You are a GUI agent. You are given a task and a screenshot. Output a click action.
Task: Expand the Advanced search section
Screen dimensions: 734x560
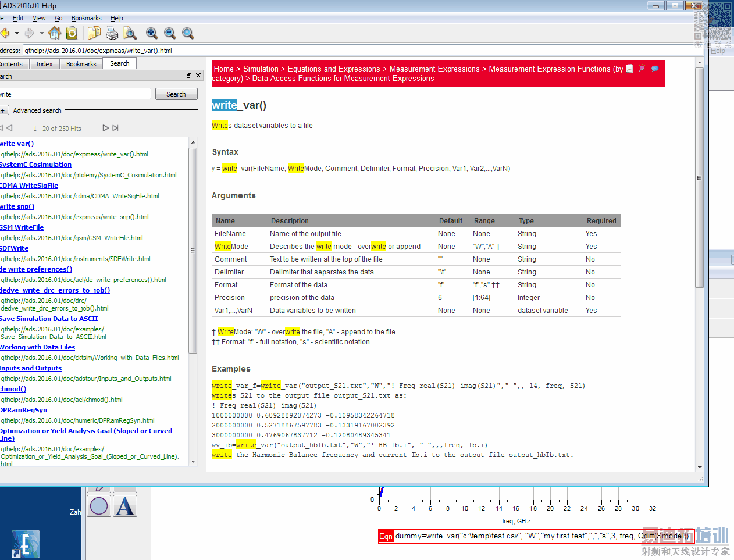(3, 110)
